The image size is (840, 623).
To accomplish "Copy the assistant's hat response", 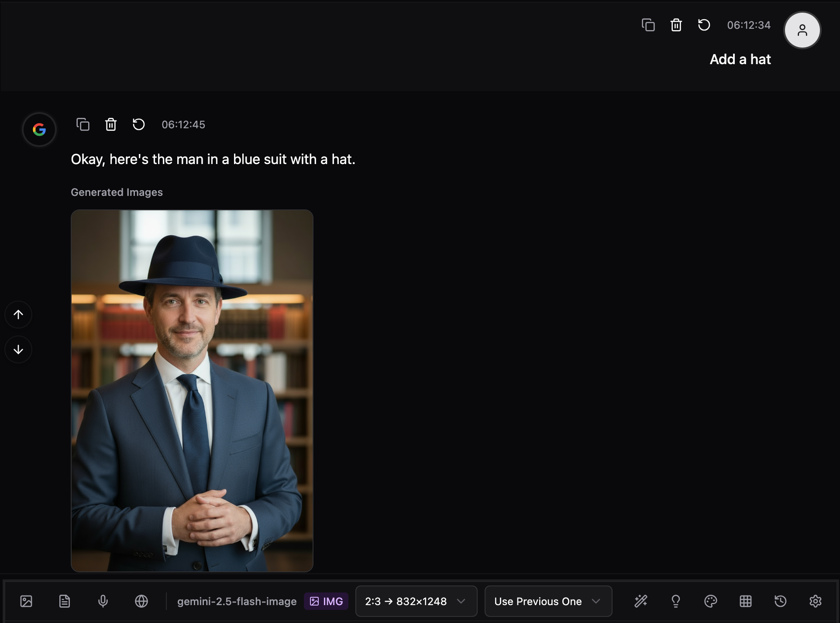I will (83, 125).
